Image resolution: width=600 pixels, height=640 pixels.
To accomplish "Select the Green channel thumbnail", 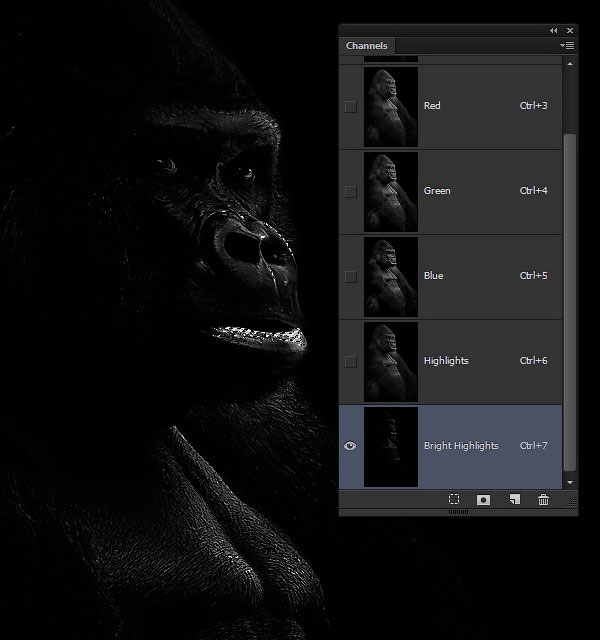I will 391,192.
